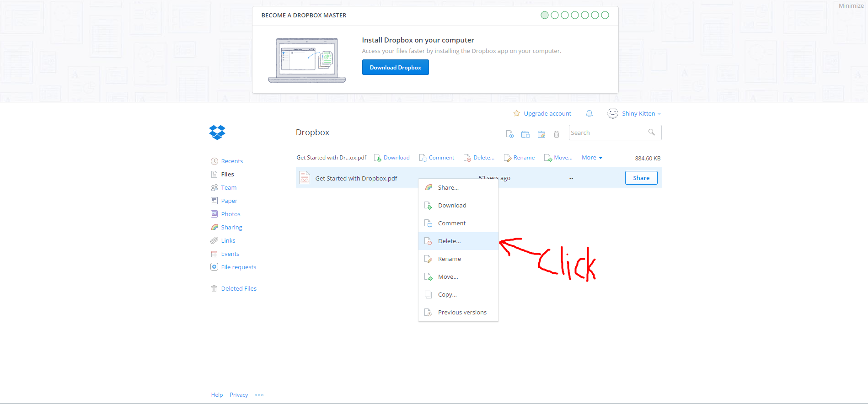Screen dimensions: 868x404
Task: Focus the Search input field
Action: point(607,133)
